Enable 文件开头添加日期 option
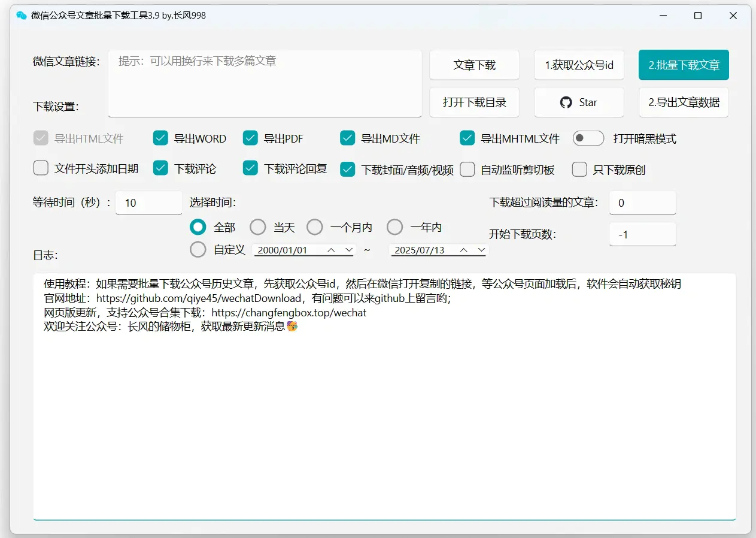This screenshot has height=538, width=756. point(40,169)
